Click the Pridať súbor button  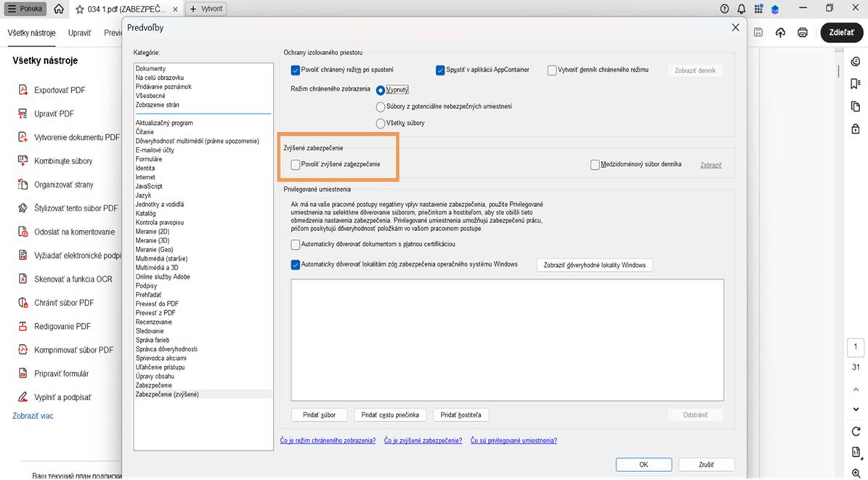tap(320, 415)
